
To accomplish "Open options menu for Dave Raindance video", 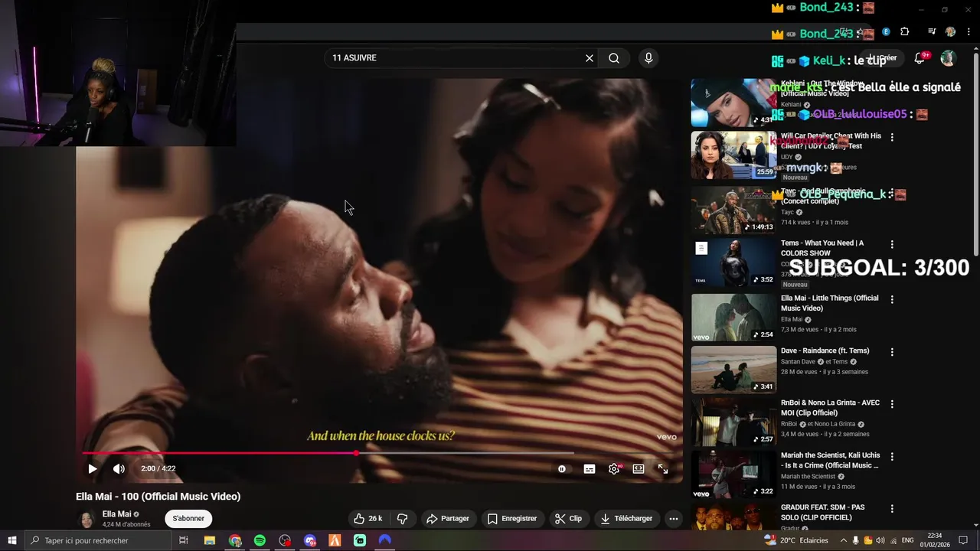I will pos(892,352).
